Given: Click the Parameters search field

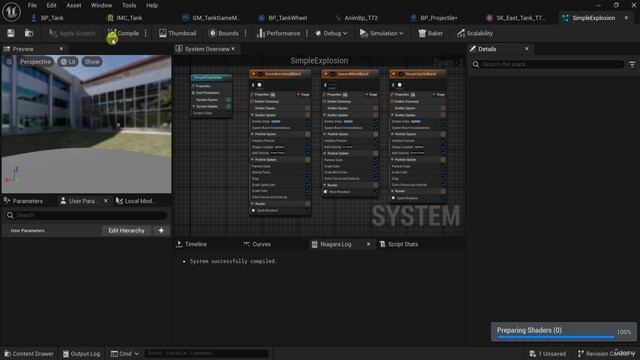Looking at the screenshot, I should point(87,215).
